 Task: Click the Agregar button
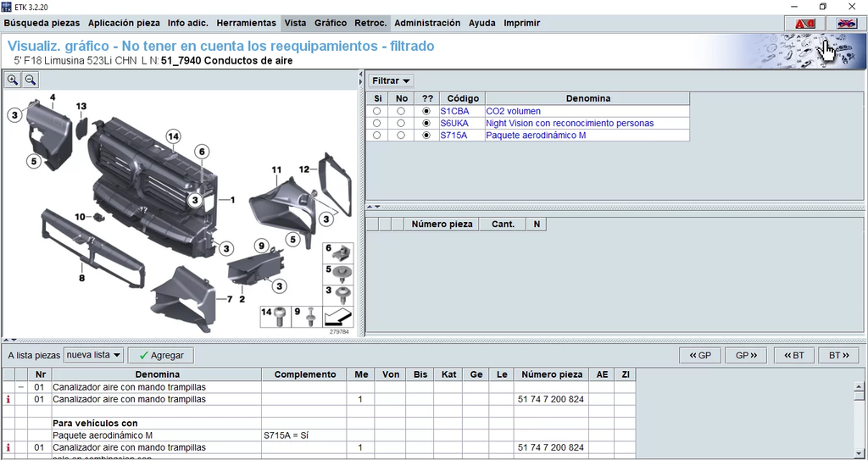[x=160, y=356]
